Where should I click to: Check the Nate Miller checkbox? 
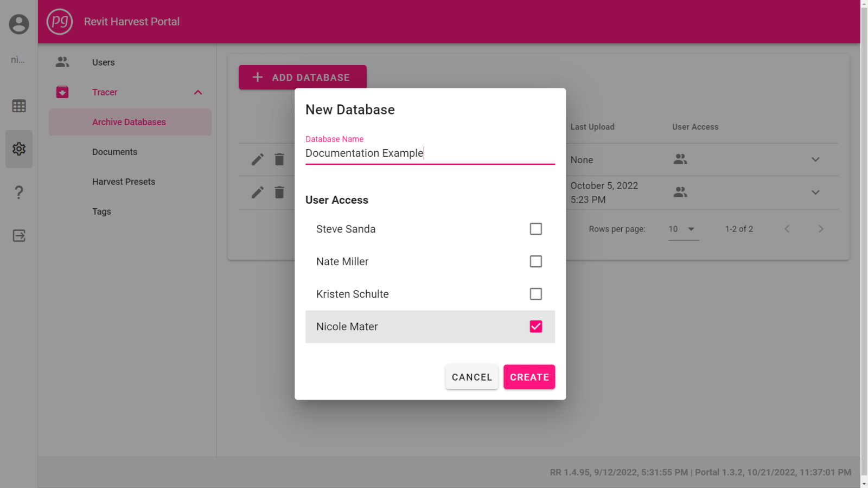[x=535, y=261]
